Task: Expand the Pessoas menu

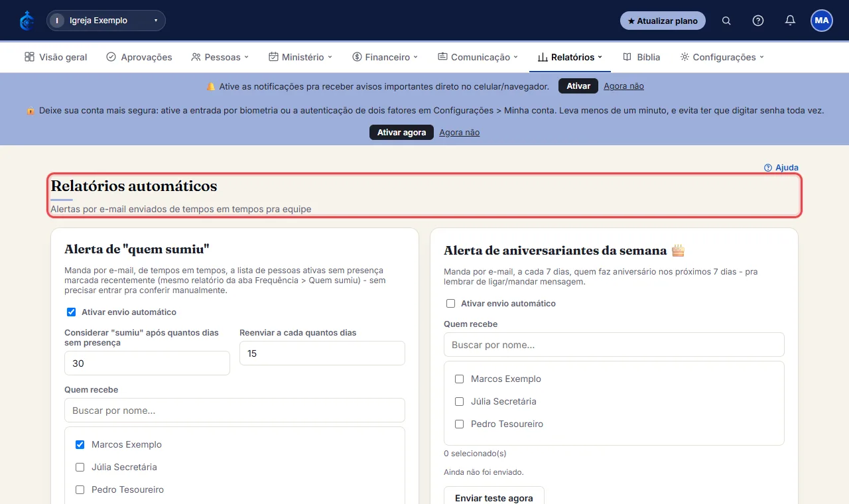Action: [x=220, y=57]
